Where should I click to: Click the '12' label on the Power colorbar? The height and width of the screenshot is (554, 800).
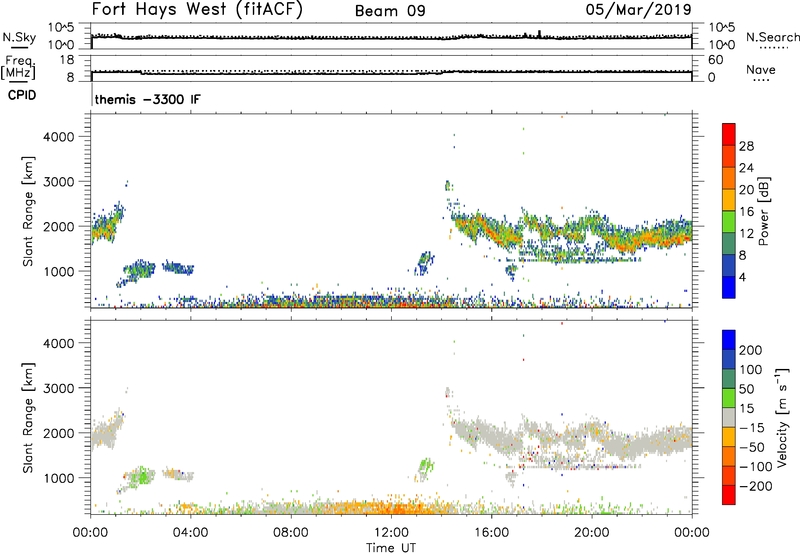(746, 233)
